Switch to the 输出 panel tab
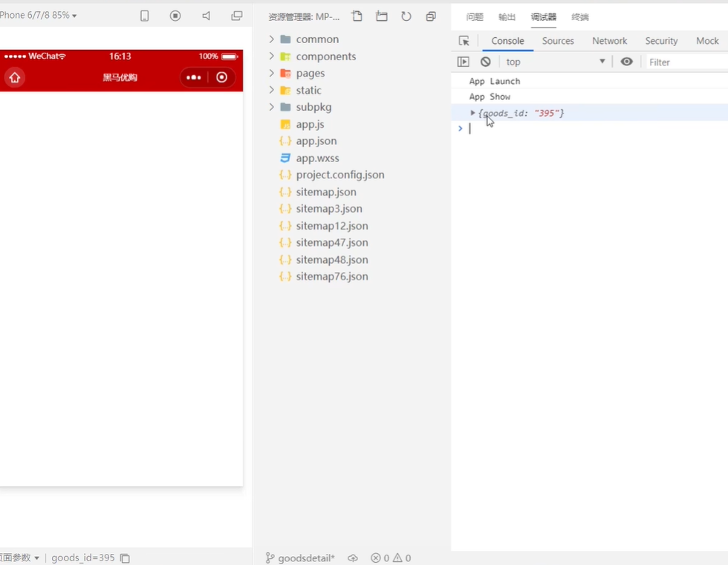Viewport: 728px width, 565px height. point(507,17)
